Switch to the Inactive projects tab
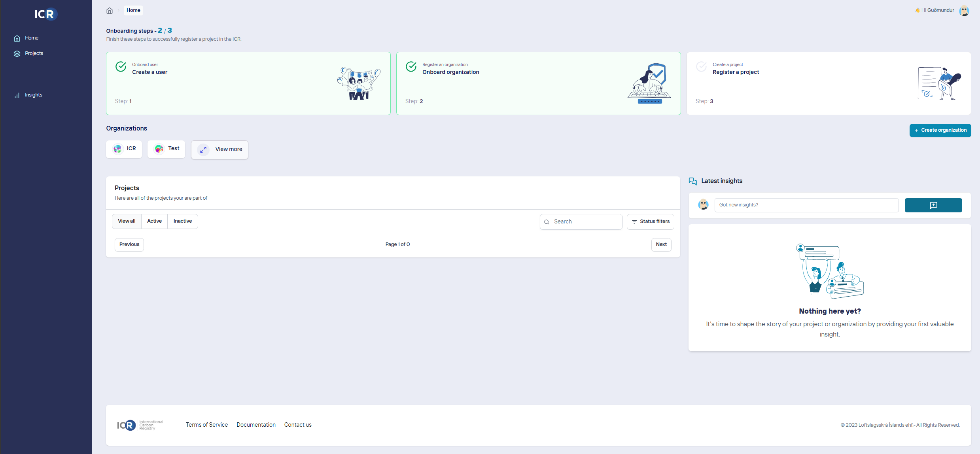Image resolution: width=980 pixels, height=454 pixels. pos(182,221)
